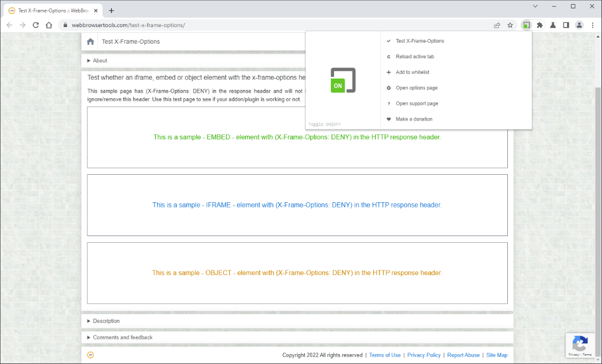Open the browser home page icon
This screenshot has width=602, height=364.
coord(49,25)
